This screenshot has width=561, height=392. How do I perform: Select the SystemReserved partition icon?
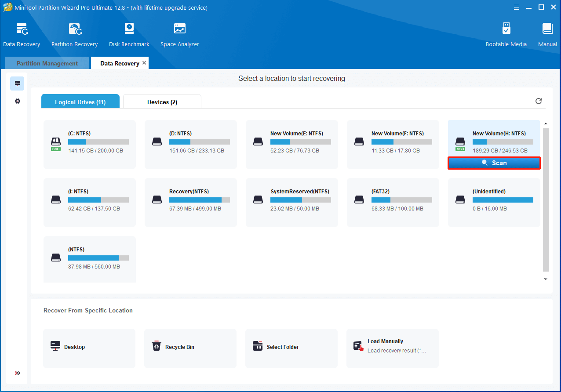pyautogui.click(x=258, y=200)
